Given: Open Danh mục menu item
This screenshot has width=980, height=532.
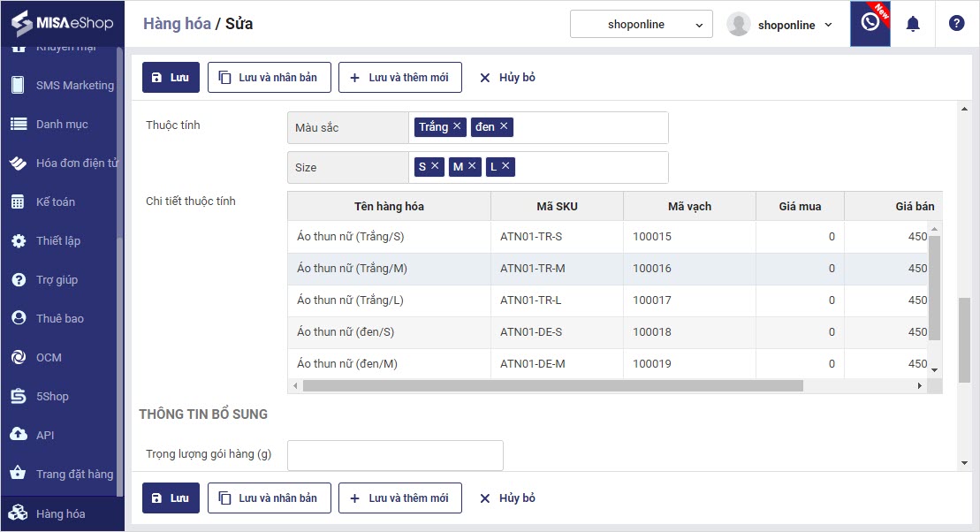Looking at the screenshot, I should tap(62, 125).
